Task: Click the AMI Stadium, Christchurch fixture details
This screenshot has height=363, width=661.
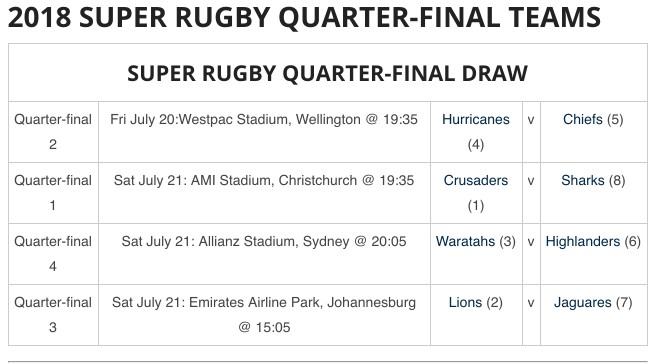Action: pyautogui.click(x=264, y=180)
